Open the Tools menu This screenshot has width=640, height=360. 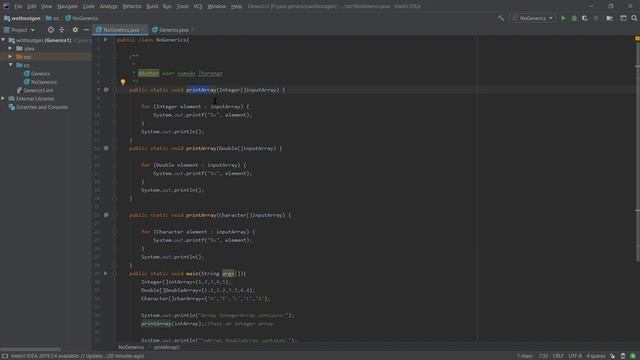pos(182,6)
